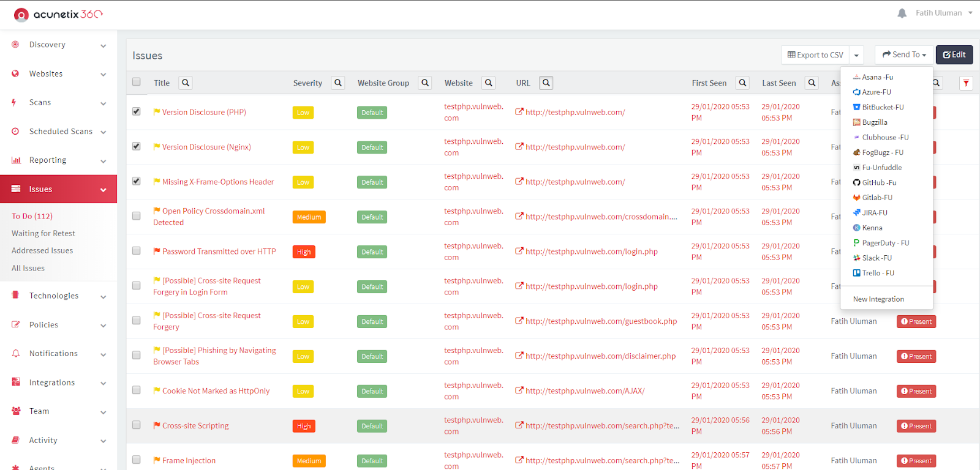980x470 pixels.
Task: Click the search icon beside Title column
Action: [186, 83]
